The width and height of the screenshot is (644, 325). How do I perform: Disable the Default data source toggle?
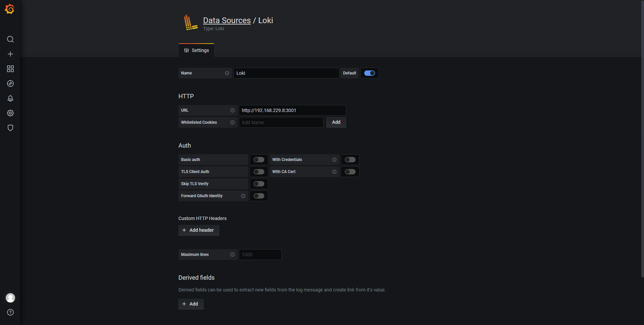coord(369,73)
